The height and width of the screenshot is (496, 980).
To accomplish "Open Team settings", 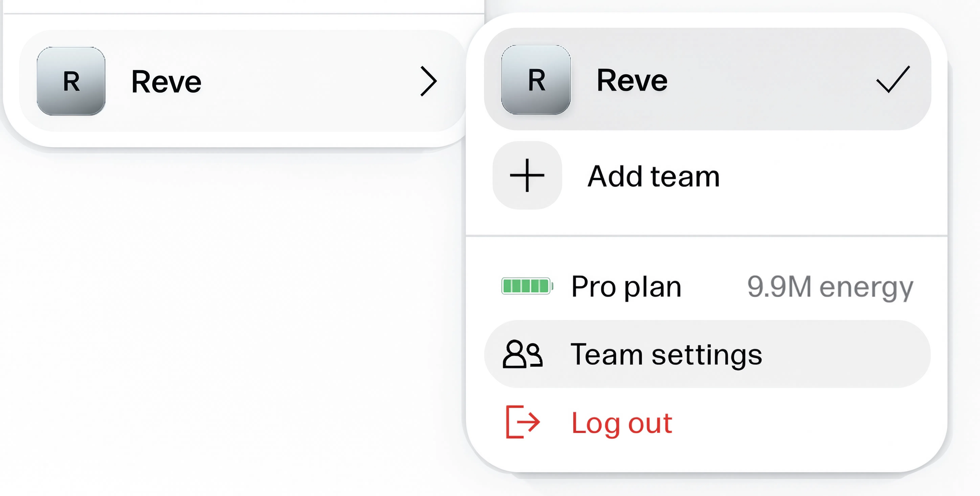I will (707, 354).
